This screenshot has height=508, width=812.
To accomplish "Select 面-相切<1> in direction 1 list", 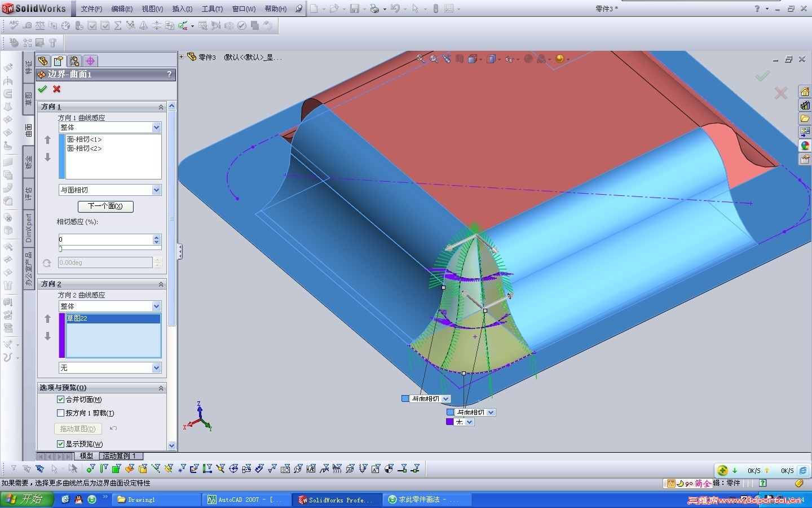I will pyautogui.click(x=85, y=139).
